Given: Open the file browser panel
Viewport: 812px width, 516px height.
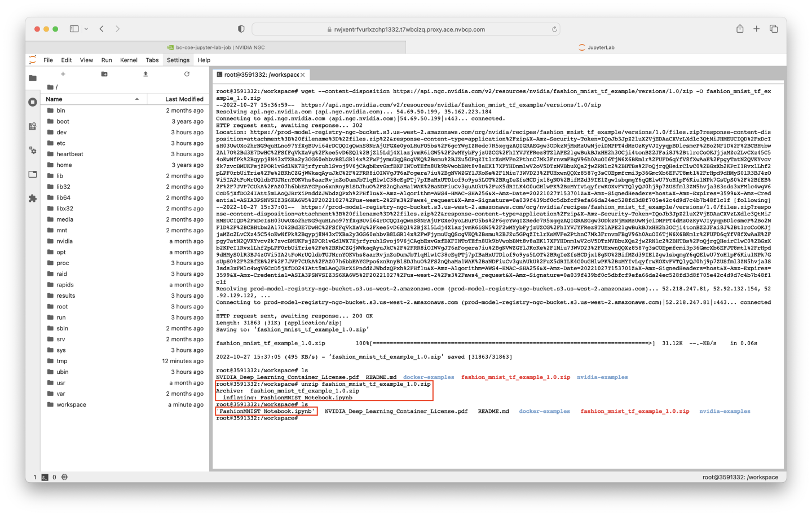Looking at the screenshot, I should point(32,78).
